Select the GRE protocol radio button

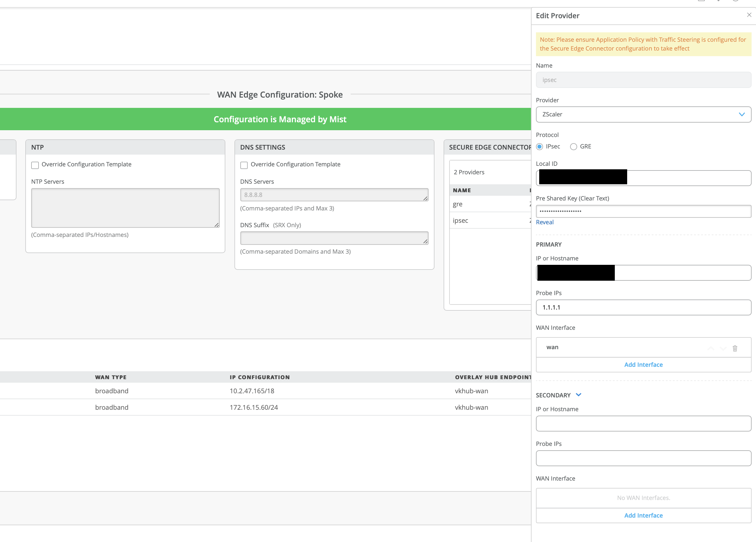point(573,147)
